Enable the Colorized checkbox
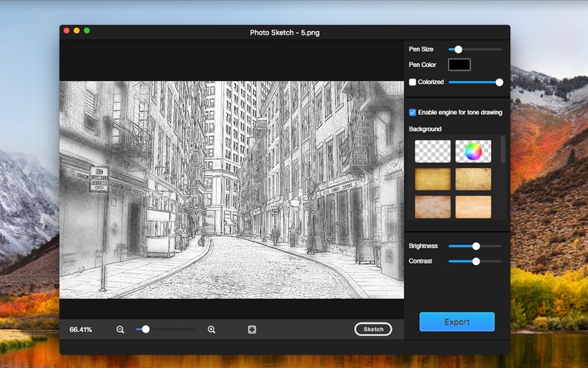The image size is (588, 368). click(412, 82)
